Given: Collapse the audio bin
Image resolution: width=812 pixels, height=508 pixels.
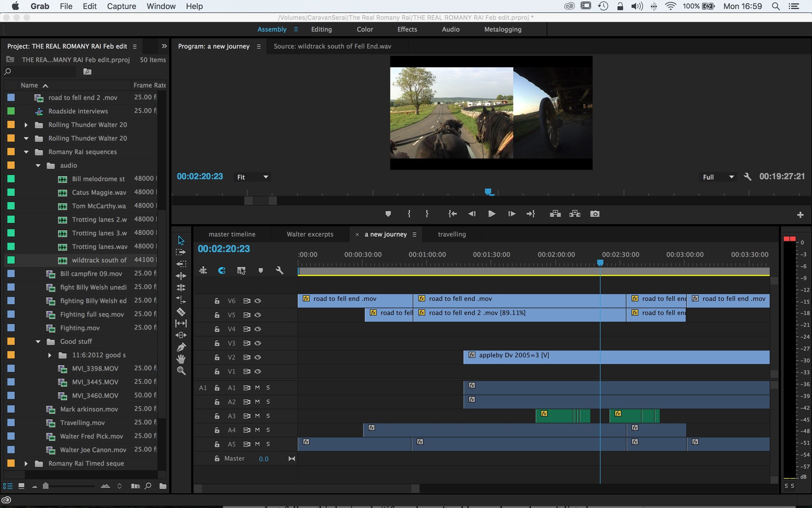Looking at the screenshot, I should click(38, 165).
